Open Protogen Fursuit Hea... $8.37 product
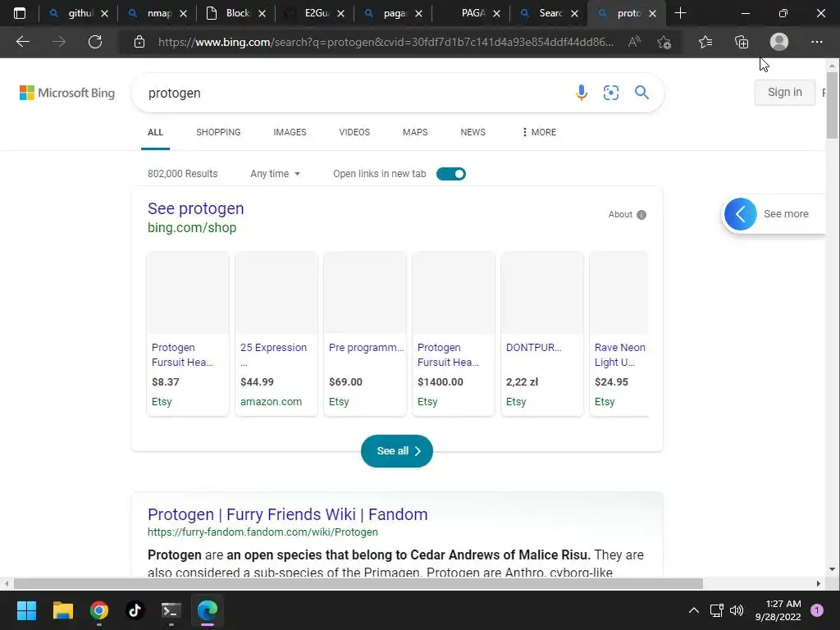The image size is (840, 630). coord(188,333)
